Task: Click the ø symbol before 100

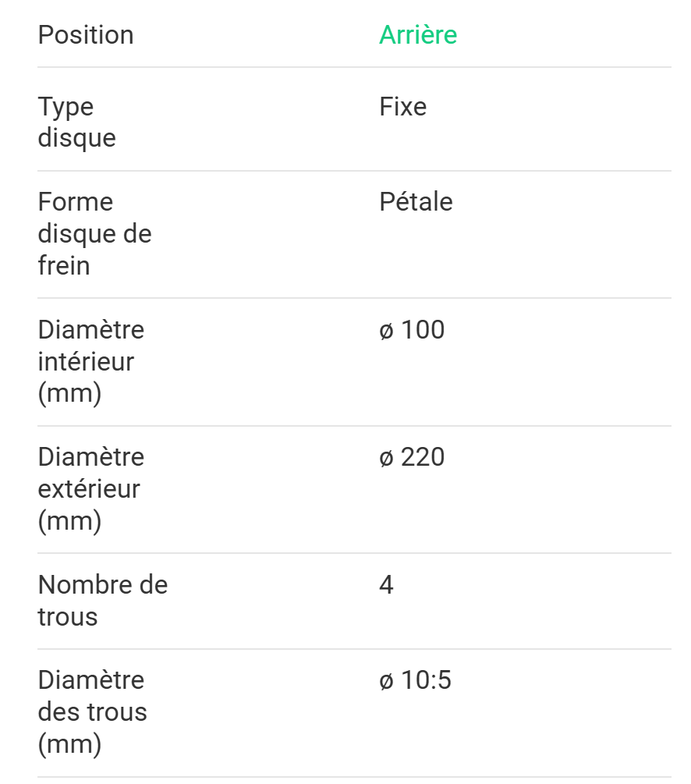Action: click(387, 331)
